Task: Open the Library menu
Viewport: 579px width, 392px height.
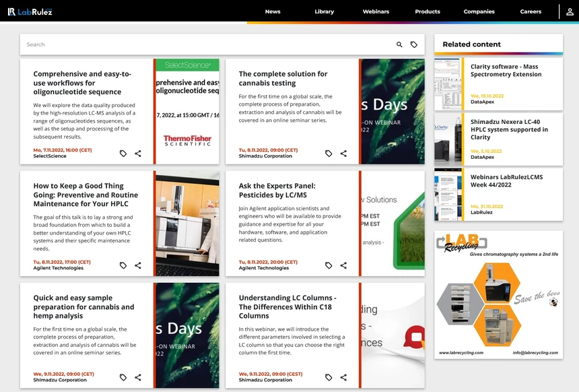Action: click(x=325, y=11)
